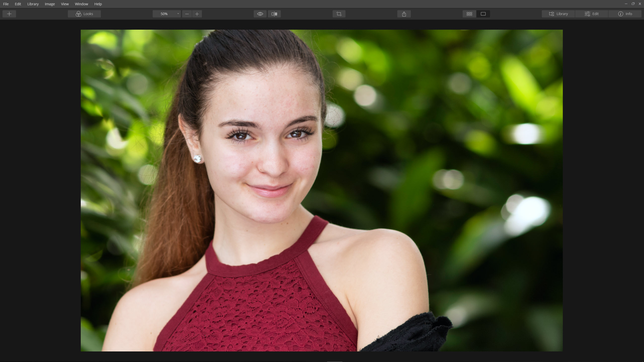Select the Crop tool
The image size is (644, 362).
coord(339,14)
